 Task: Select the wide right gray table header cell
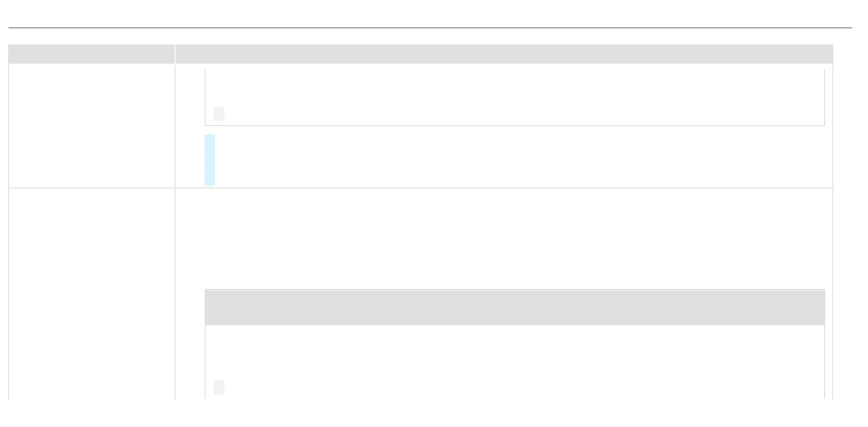(503, 54)
